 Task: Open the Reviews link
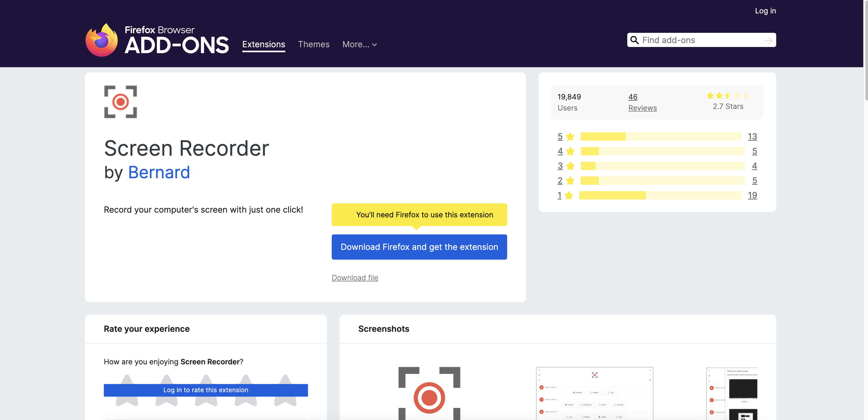pos(642,108)
